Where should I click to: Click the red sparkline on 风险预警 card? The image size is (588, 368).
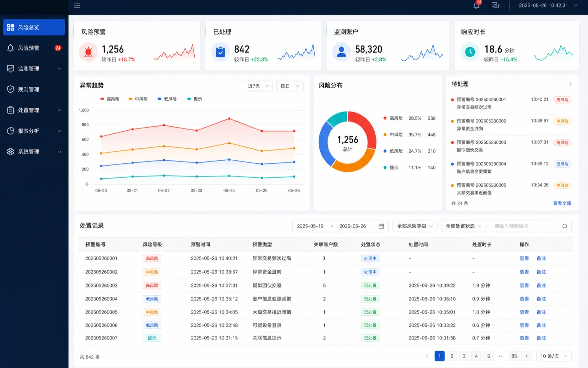pos(175,53)
